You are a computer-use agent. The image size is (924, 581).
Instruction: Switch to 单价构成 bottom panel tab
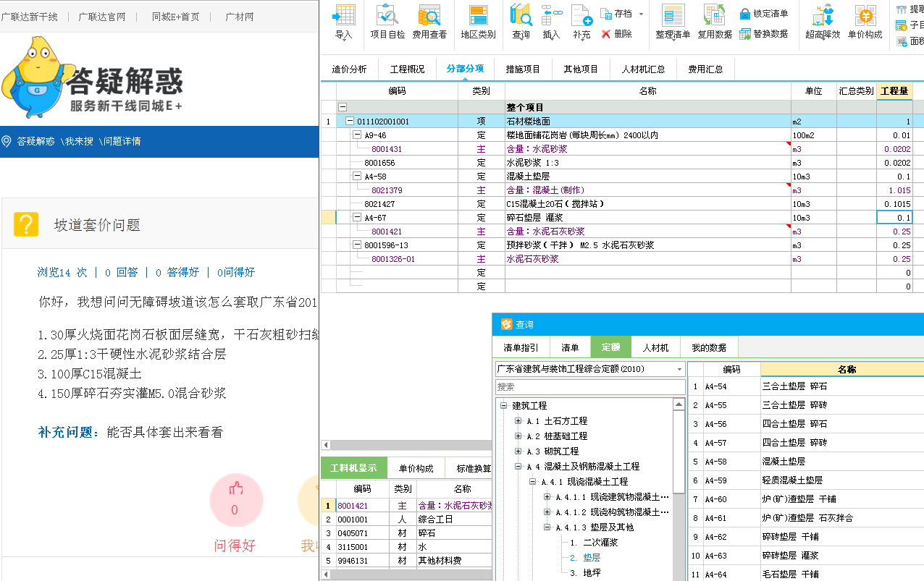[x=416, y=468]
